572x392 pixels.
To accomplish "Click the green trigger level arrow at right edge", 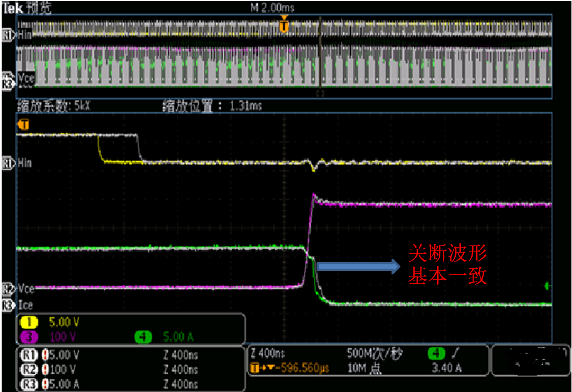I will point(547,285).
